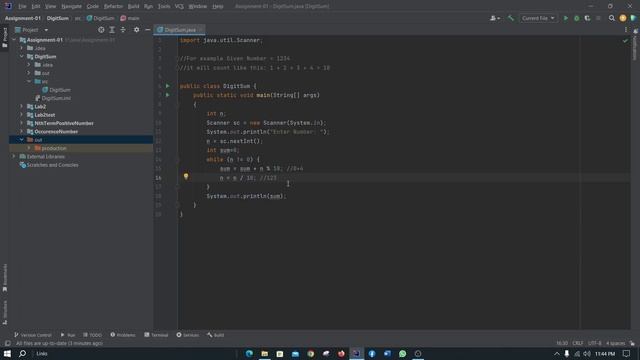Expand the production folder node
Viewport: 640px width, 360px height.
point(29,148)
